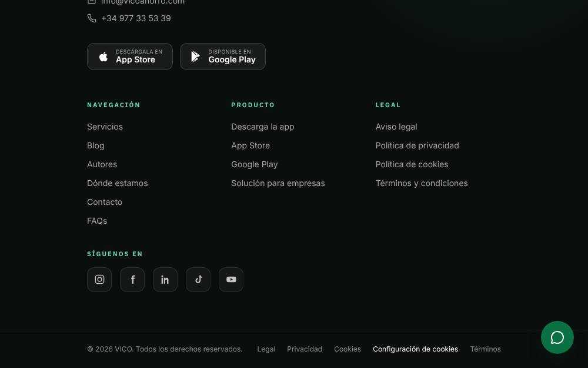
Task: Click the © 2026 VICO copyright text
Action: (165, 349)
